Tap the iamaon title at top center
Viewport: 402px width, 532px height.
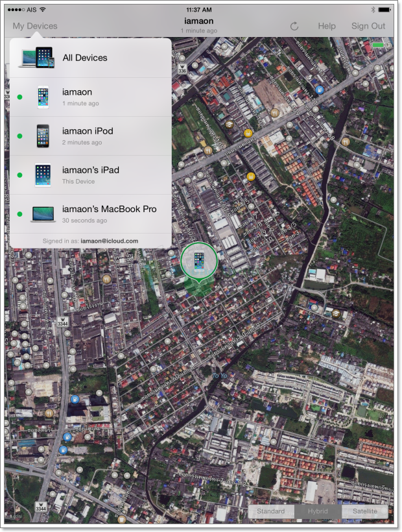(199, 21)
